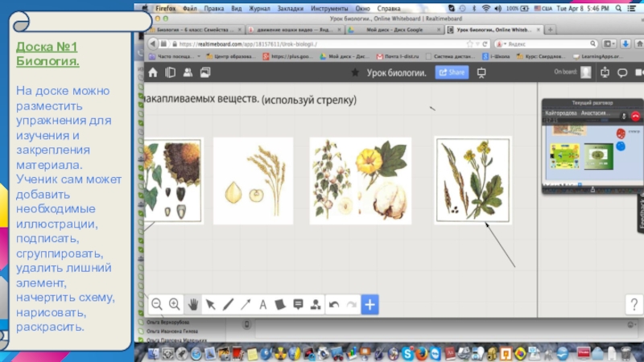The image size is (644, 362).
Task: Switch to the Мой диск Google tab
Action: tap(394, 29)
